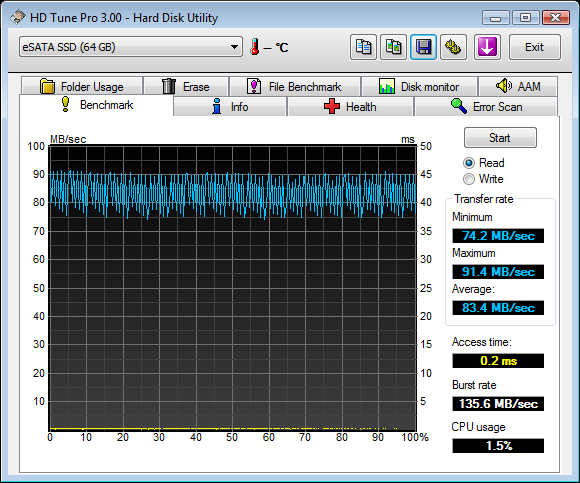Open the AAM tab
Image resolution: width=580 pixels, height=483 pixels.
pyautogui.click(x=518, y=87)
